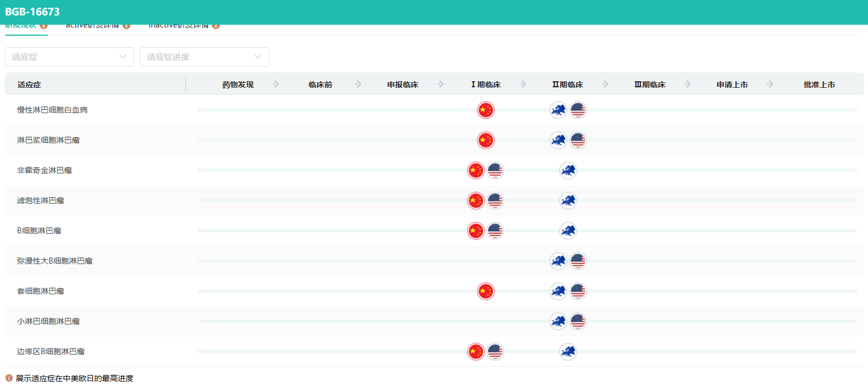The height and width of the screenshot is (392, 868).
Task: Select the 淋巴浆细胞淋巴瘤 indication name
Action: point(48,140)
